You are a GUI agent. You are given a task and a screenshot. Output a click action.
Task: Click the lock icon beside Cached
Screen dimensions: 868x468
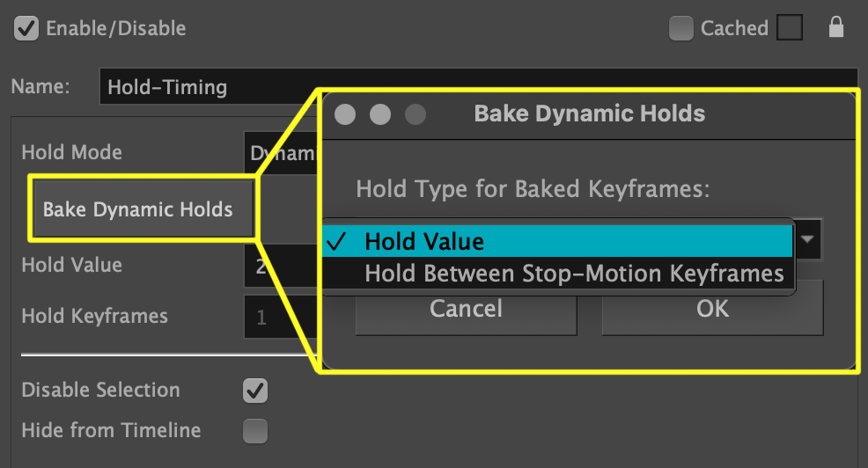coord(835,28)
